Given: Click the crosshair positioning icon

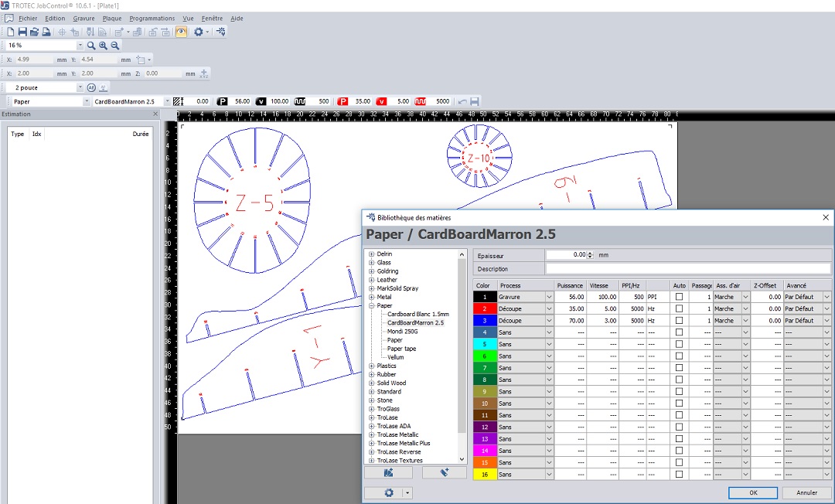Looking at the screenshot, I should click(62, 32).
